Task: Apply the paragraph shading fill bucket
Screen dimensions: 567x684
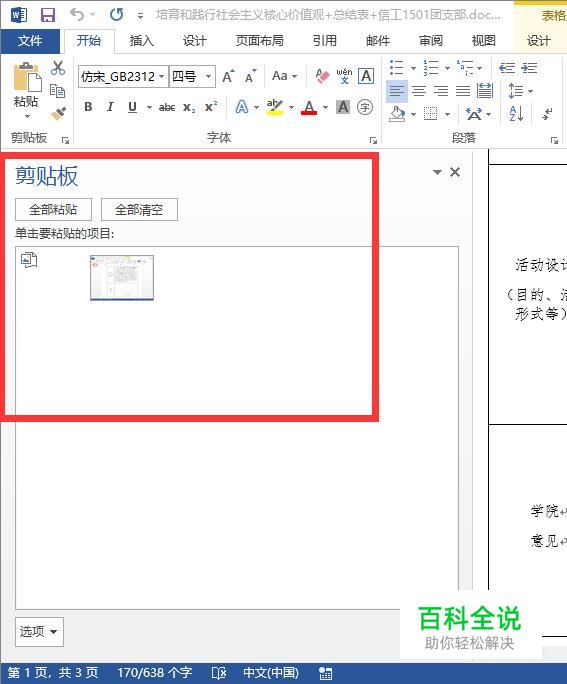Action: (x=397, y=114)
